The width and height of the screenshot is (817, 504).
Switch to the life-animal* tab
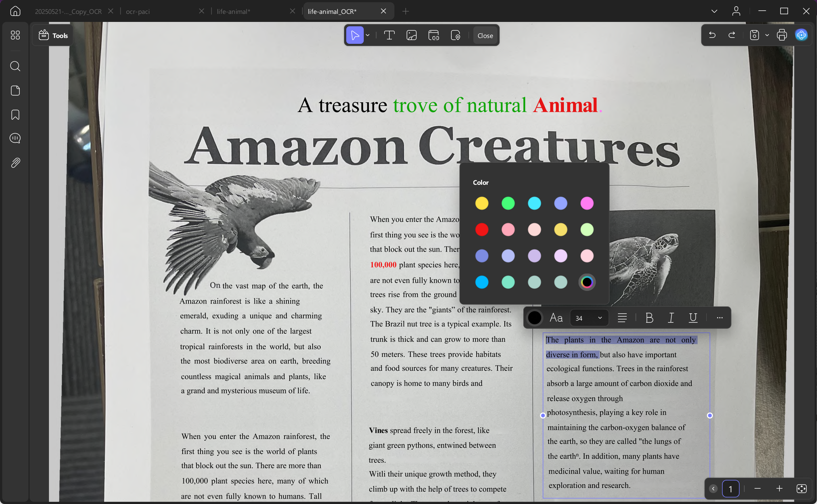[233, 11]
